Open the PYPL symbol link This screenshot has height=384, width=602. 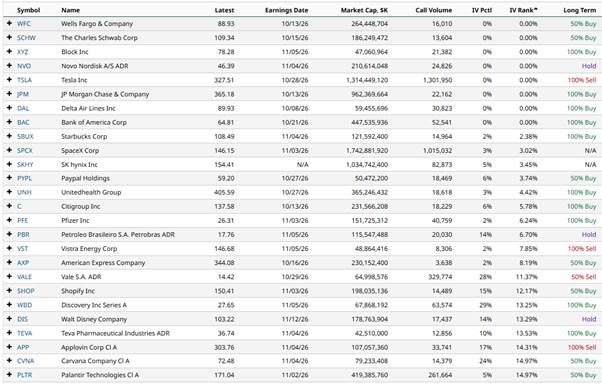[x=25, y=178]
